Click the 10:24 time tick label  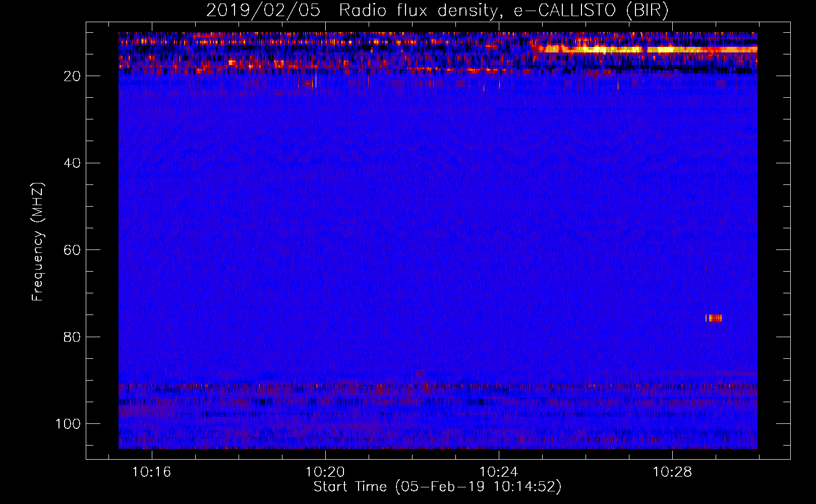pyautogui.click(x=499, y=472)
